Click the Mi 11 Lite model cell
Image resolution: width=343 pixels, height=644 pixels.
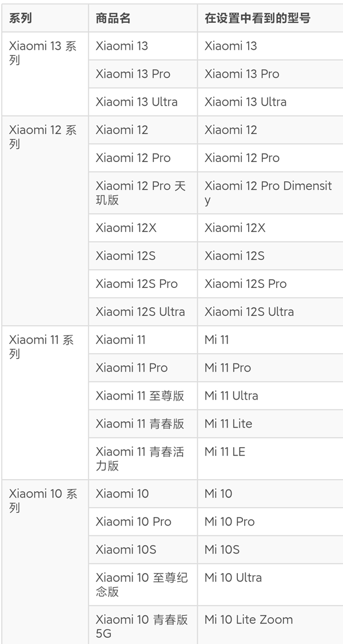pyautogui.click(x=228, y=424)
